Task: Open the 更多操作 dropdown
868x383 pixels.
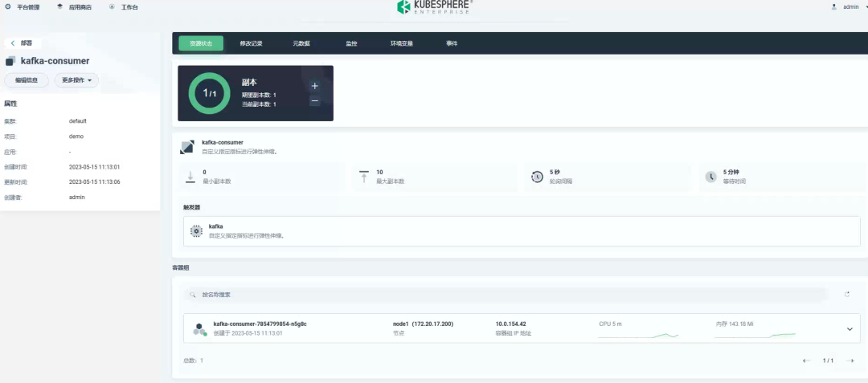Action: [x=76, y=80]
